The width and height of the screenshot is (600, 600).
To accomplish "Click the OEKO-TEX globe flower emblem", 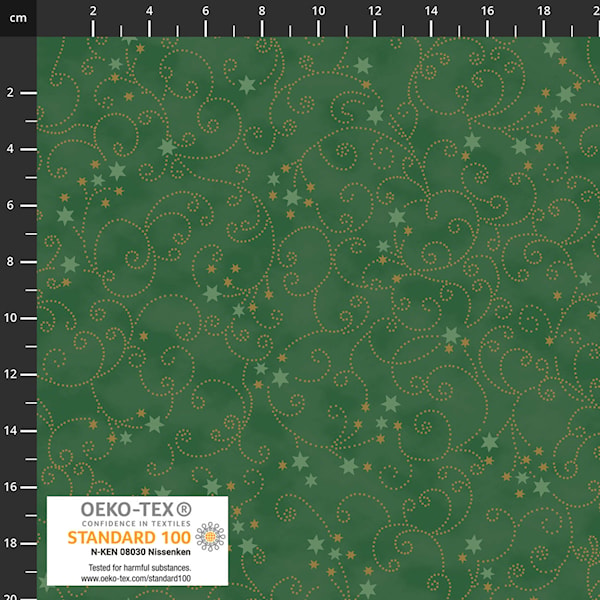I will tap(210, 536).
